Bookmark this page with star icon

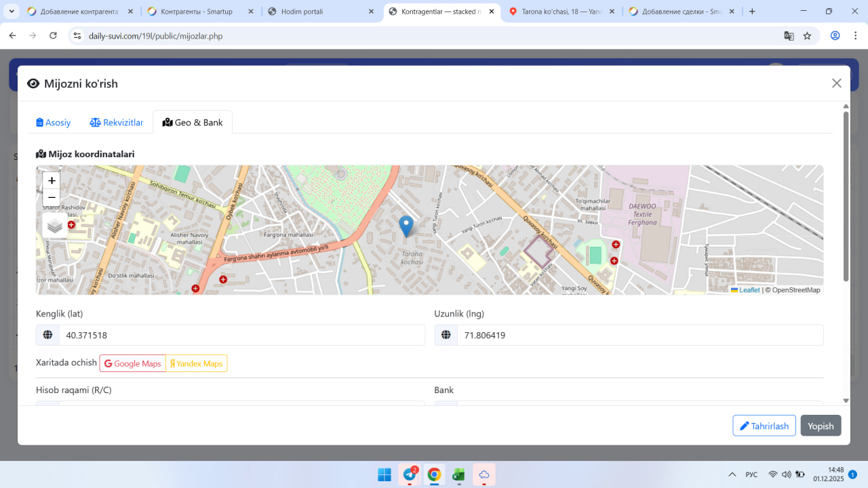(x=807, y=36)
